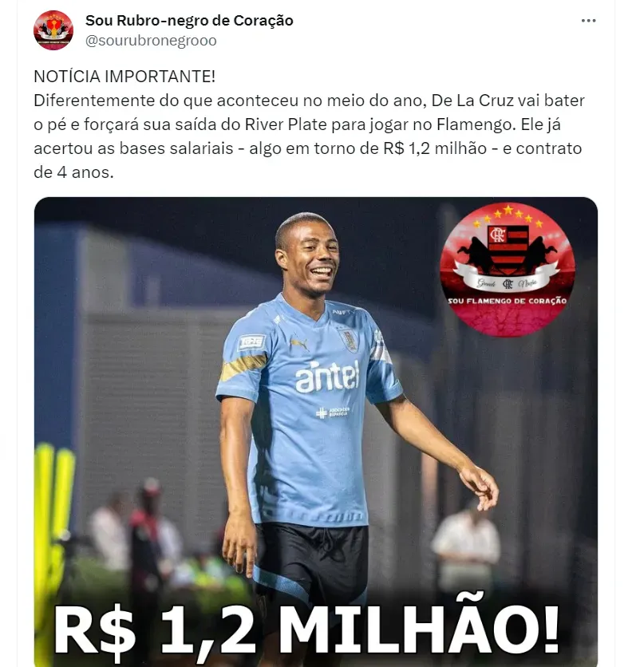Click the Flamengo crest inside the badge
644x667 pixels.
[508, 250]
